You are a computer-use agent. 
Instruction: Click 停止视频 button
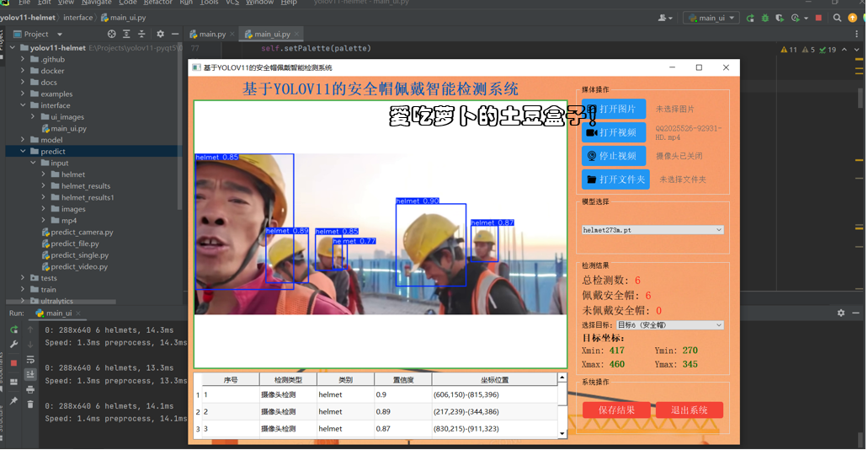click(614, 156)
